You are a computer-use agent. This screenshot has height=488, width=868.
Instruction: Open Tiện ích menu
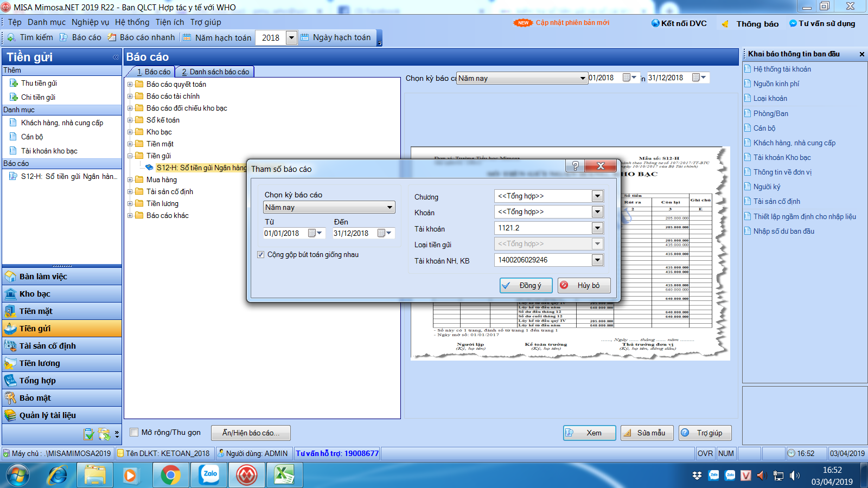pos(170,22)
